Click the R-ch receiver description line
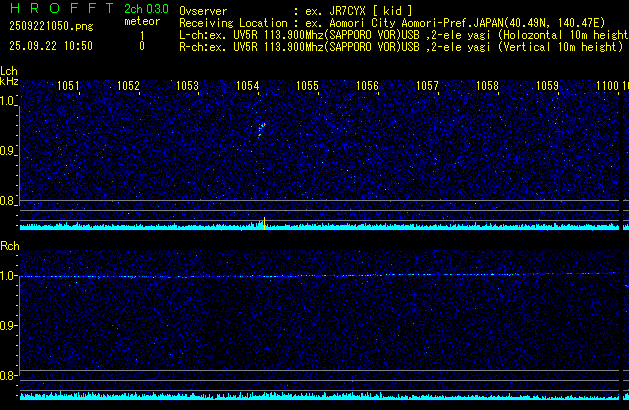This screenshot has width=629, height=410. pyautogui.click(x=400, y=46)
